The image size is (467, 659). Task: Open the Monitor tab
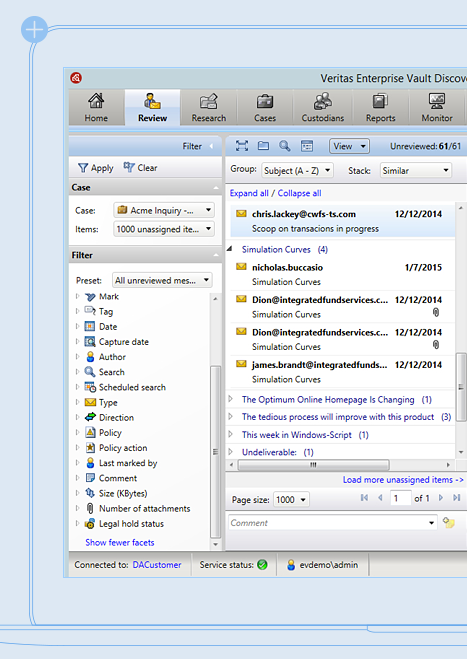click(437, 108)
